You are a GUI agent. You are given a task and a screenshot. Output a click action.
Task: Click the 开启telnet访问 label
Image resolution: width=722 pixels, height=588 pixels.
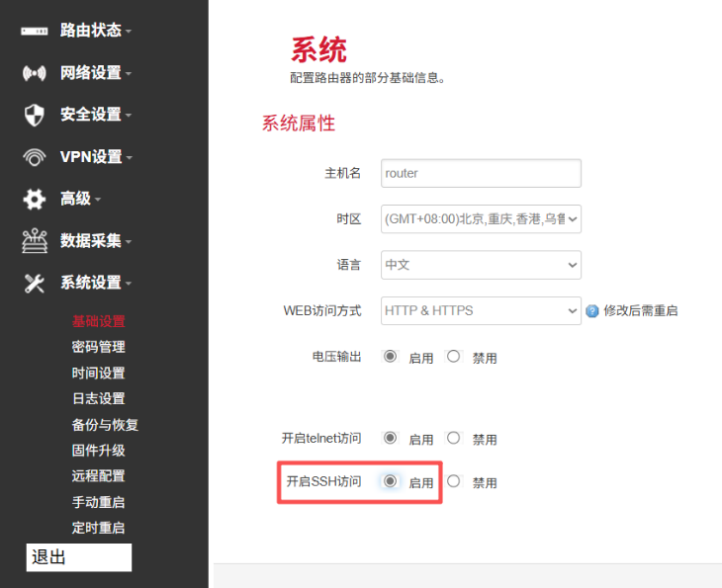tap(321, 438)
